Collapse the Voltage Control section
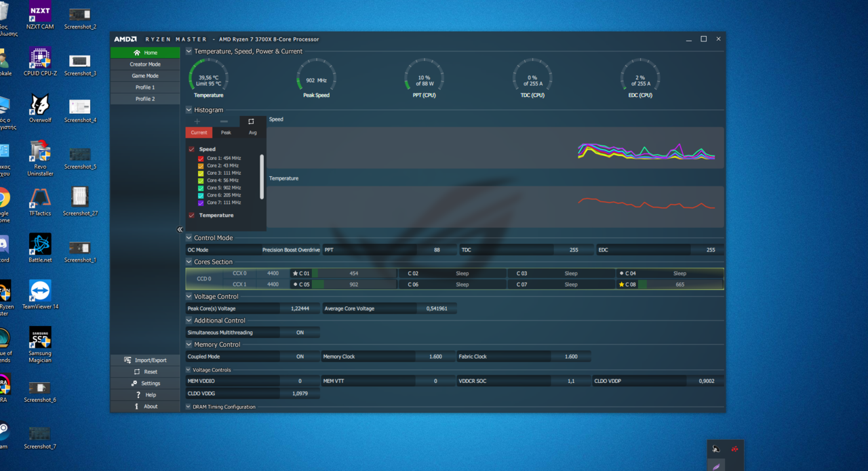Image resolution: width=868 pixels, height=471 pixels. (189, 296)
